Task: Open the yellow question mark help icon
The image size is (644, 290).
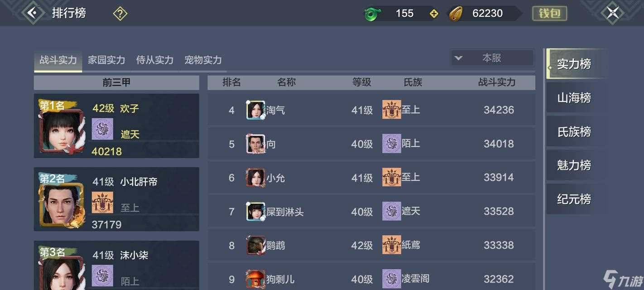Action: (120, 14)
